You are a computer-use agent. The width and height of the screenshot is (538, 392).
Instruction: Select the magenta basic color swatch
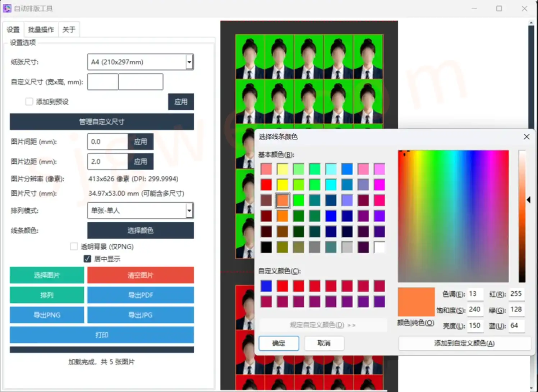pyautogui.click(x=379, y=185)
